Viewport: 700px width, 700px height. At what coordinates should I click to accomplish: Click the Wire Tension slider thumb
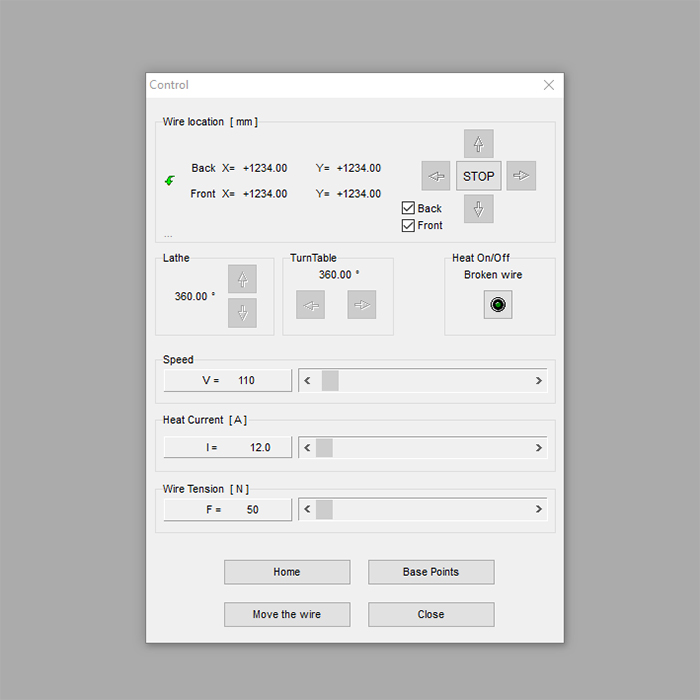coord(324,510)
